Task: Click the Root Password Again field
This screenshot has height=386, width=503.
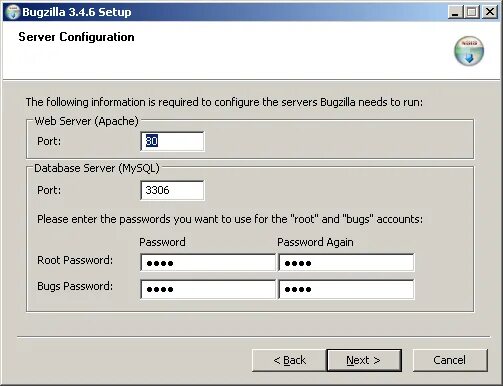Action: pyautogui.click(x=346, y=263)
